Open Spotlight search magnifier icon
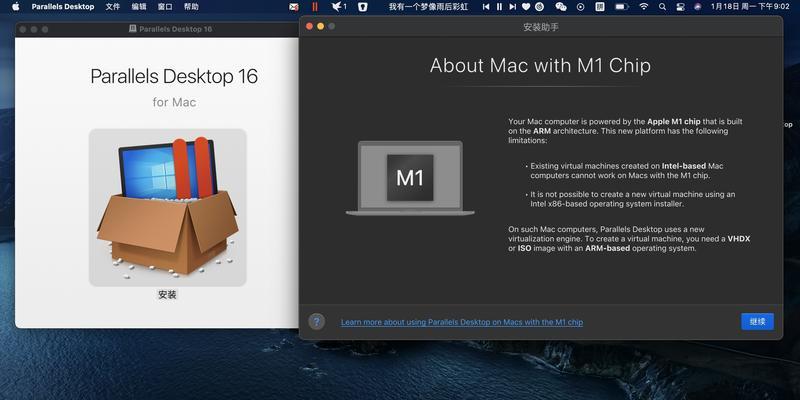This screenshot has width=800, height=400. (662, 7)
